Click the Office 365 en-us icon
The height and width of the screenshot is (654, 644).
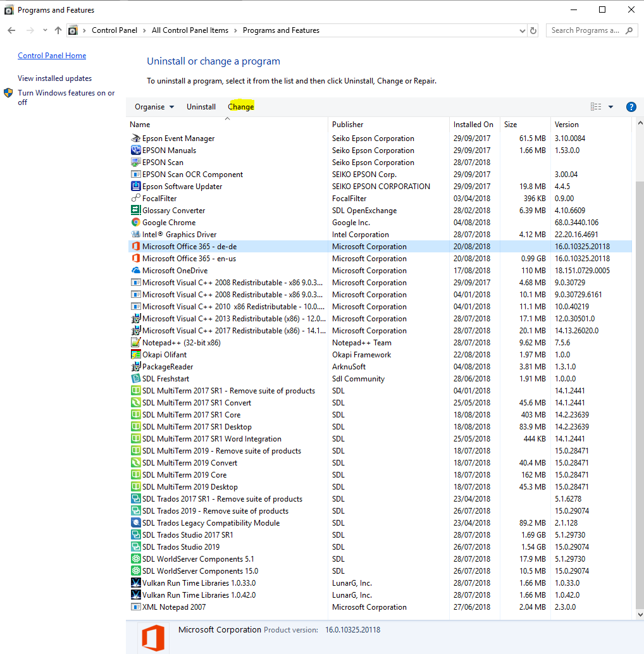(x=135, y=258)
